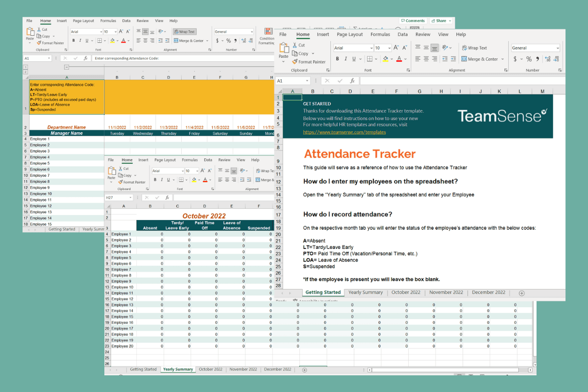588x392 pixels.
Task: Click the Insert Function fx icon beside cell H27
Action: point(167,197)
